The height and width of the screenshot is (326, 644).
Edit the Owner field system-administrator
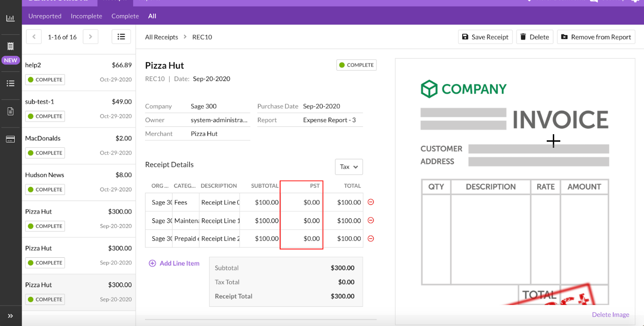(220, 120)
